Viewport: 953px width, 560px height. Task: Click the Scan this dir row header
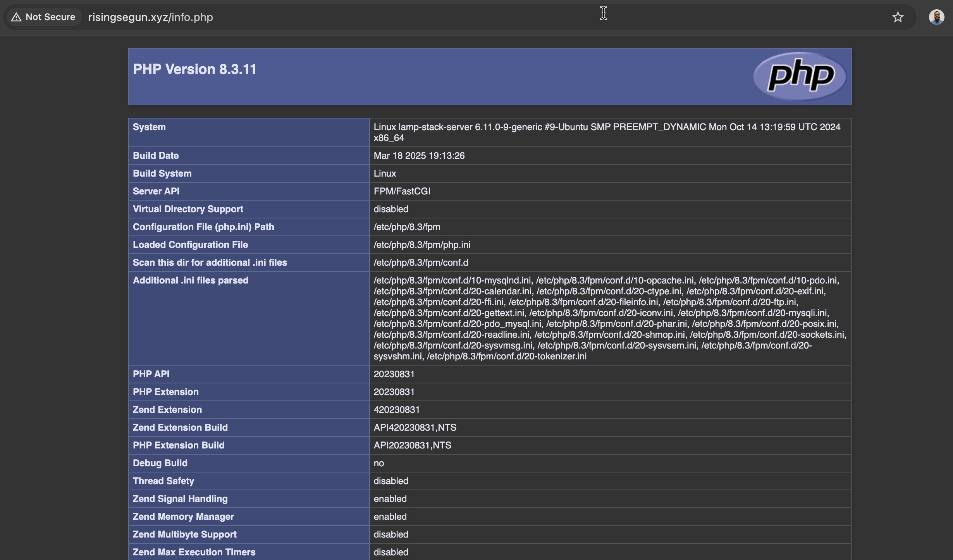click(210, 262)
